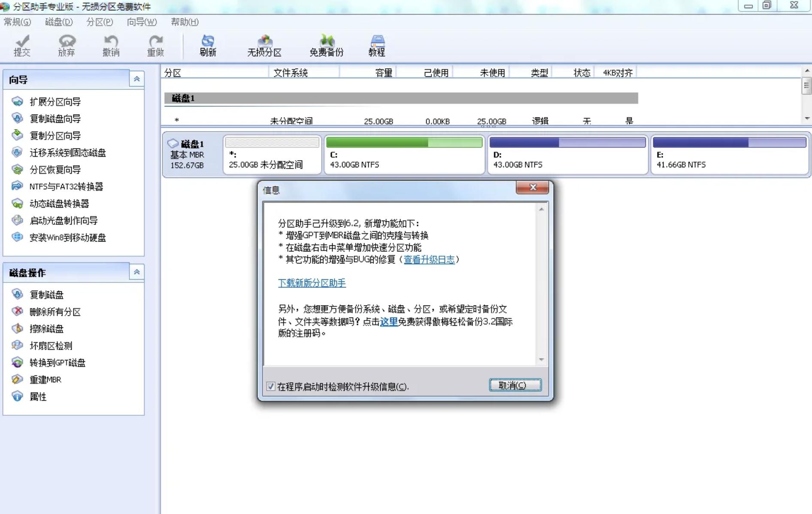
Task: Click the dialog text scroll-up arrow
Action: [x=541, y=209]
